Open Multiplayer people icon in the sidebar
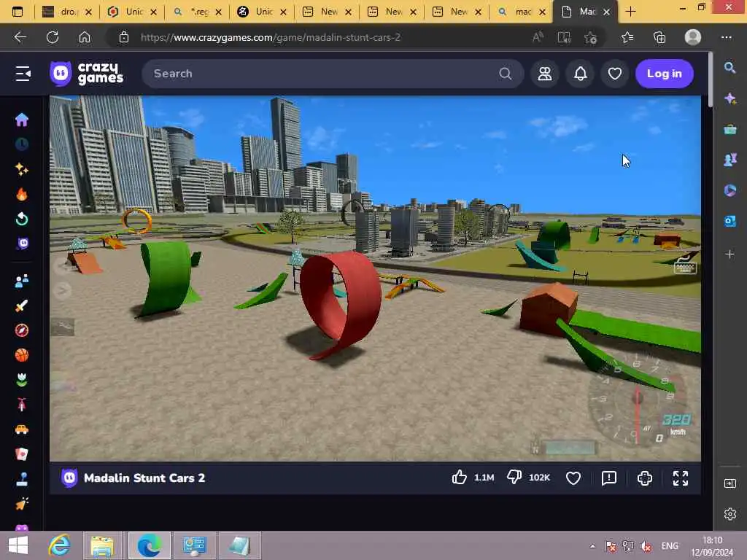Screen dimensions: 747x560 coord(21,281)
